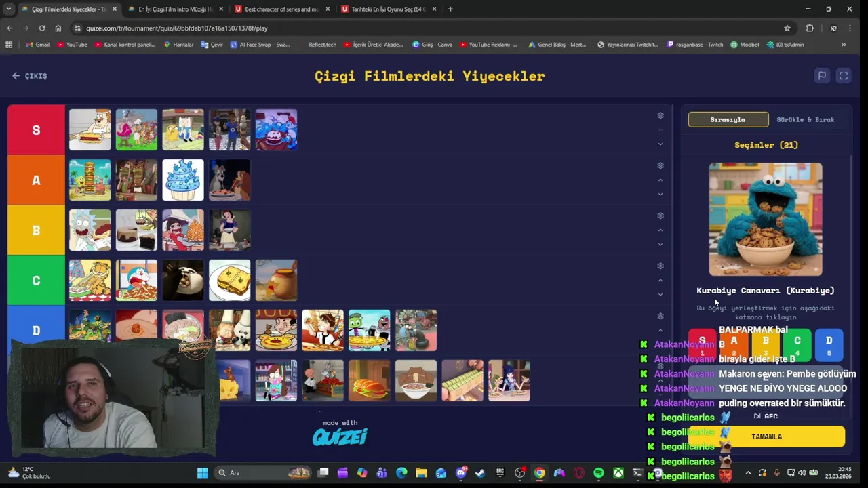The height and width of the screenshot is (488, 868).
Task: Open Spotify from the taskbar
Action: tap(599, 472)
